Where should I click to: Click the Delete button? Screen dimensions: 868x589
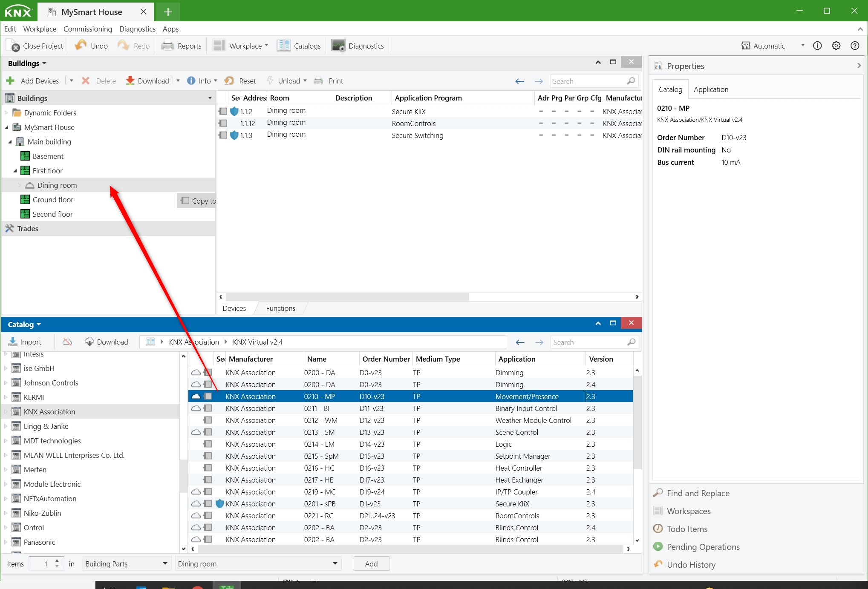(x=98, y=80)
